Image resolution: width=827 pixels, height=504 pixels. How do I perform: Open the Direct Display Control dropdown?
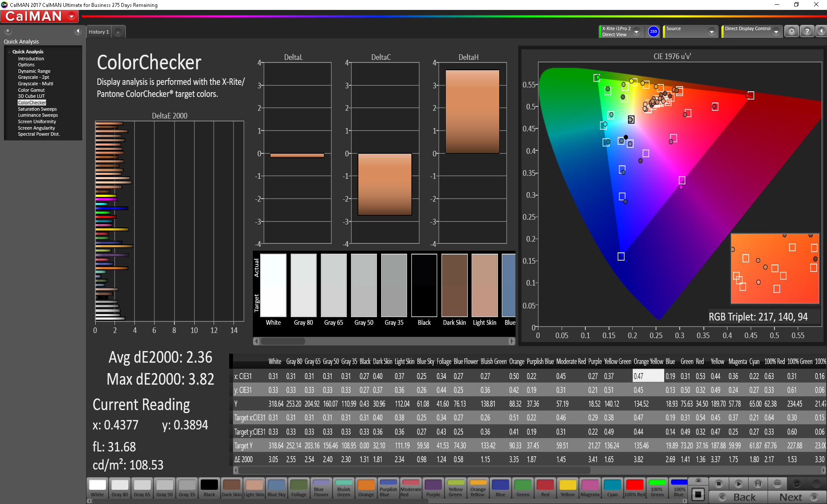click(x=776, y=31)
